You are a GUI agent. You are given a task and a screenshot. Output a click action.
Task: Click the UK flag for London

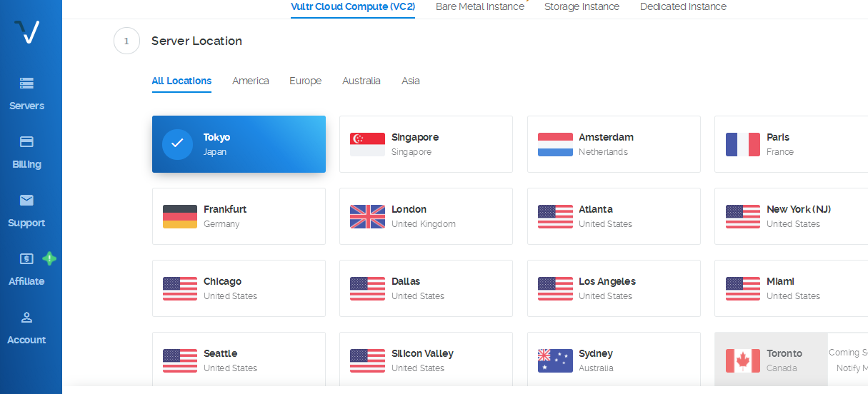[x=367, y=216]
